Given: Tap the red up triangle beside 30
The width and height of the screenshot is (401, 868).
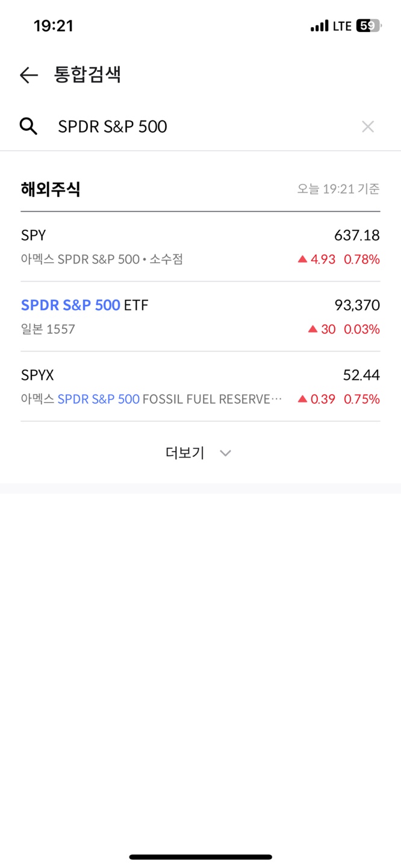Looking at the screenshot, I should (x=312, y=329).
